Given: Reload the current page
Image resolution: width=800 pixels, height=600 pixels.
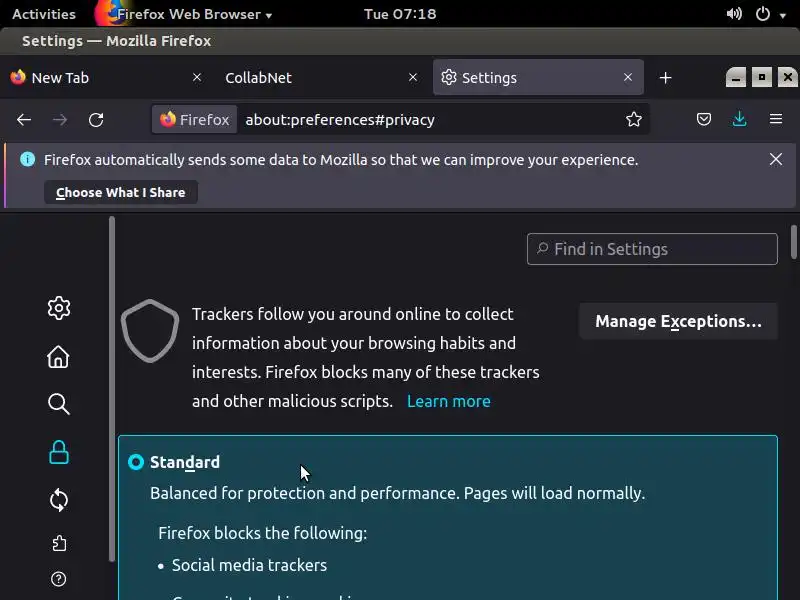Looking at the screenshot, I should coord(96,120).
